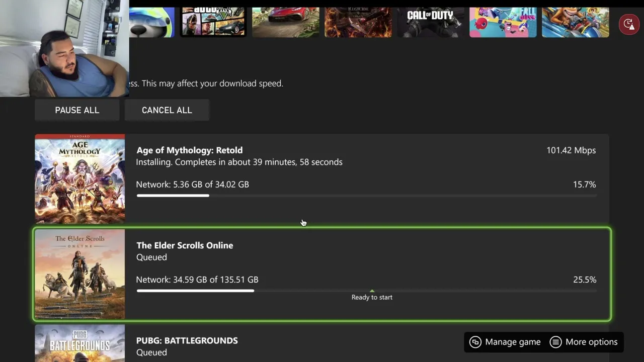
Task: Click the red refresh alert icon
Action: (629, 24)
